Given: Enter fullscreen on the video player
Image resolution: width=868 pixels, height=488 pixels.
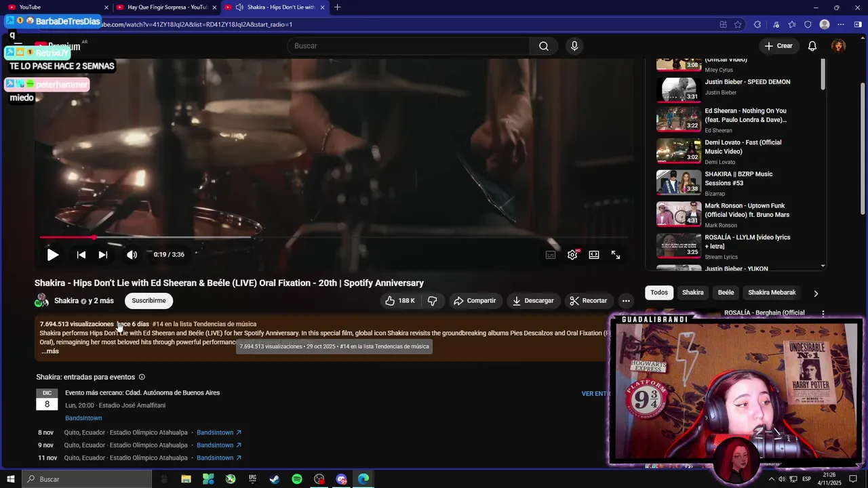Looking at the screenshot, I should point(616,255).
